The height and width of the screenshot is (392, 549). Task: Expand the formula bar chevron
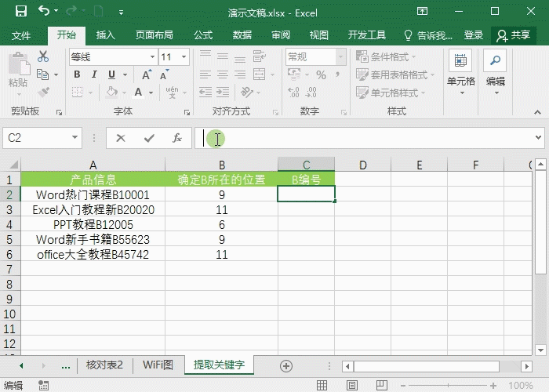point(539,137)
